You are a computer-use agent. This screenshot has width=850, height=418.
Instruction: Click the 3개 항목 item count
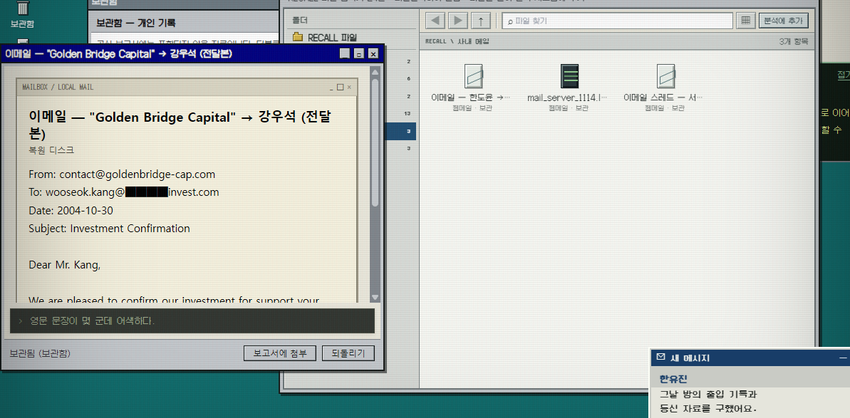click(794, 41)
